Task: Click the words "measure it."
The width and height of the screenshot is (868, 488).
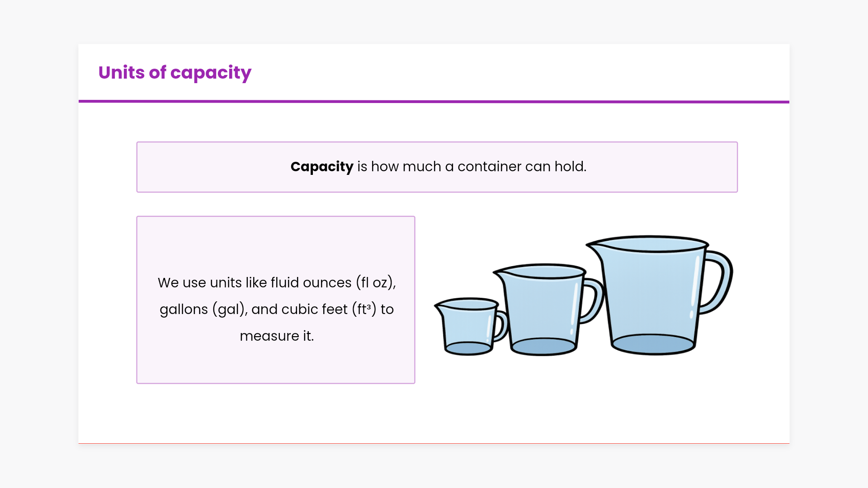Action: 276,336
